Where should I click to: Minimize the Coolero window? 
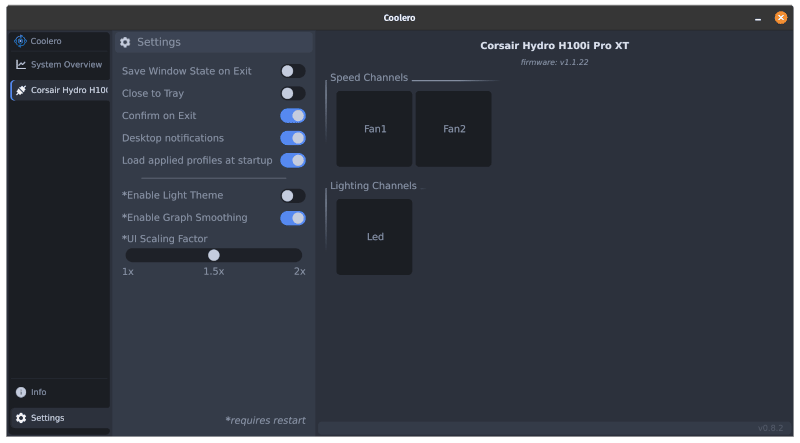point(758,18)
